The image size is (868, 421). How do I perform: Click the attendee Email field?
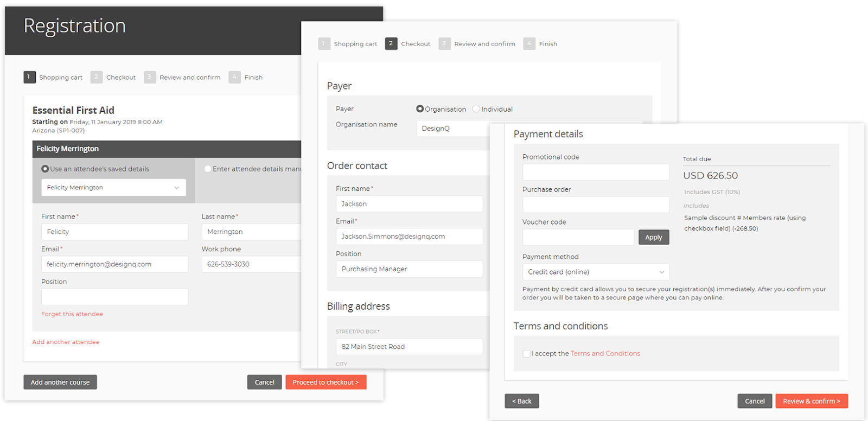click(x=114, y=264)
